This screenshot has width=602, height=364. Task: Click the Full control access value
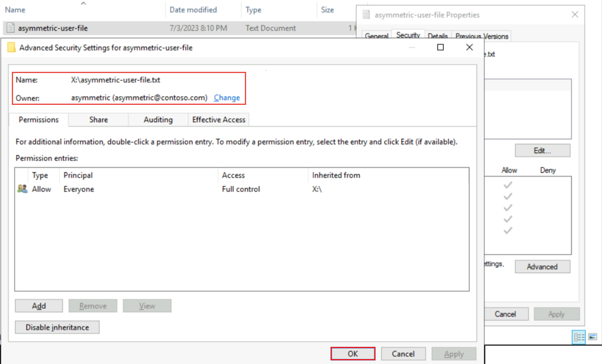pos(241,189)
